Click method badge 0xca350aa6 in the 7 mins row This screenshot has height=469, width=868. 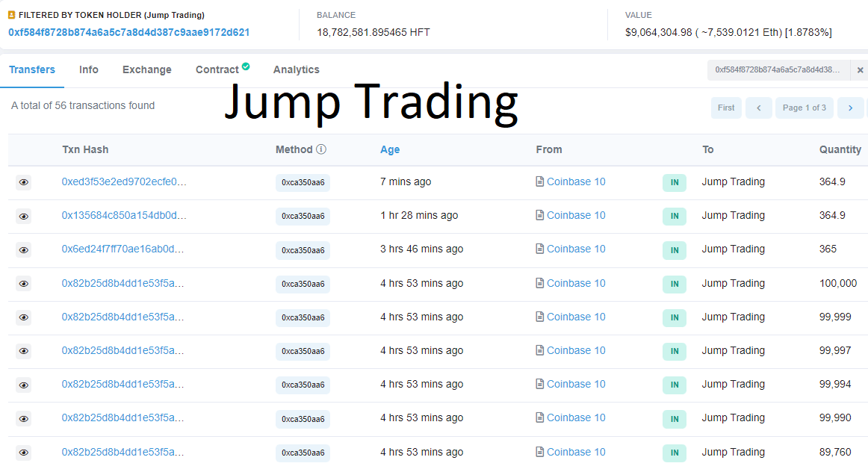[303, 183]
